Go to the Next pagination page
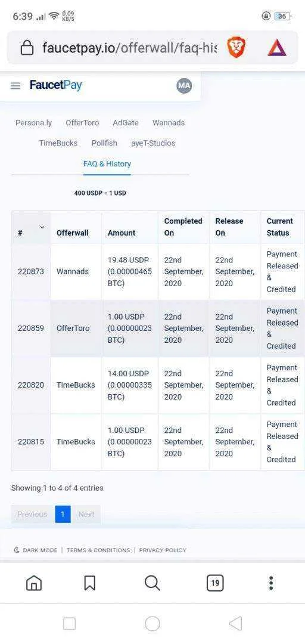The height and width of the screenshot is (644, 305). (86, 514)
